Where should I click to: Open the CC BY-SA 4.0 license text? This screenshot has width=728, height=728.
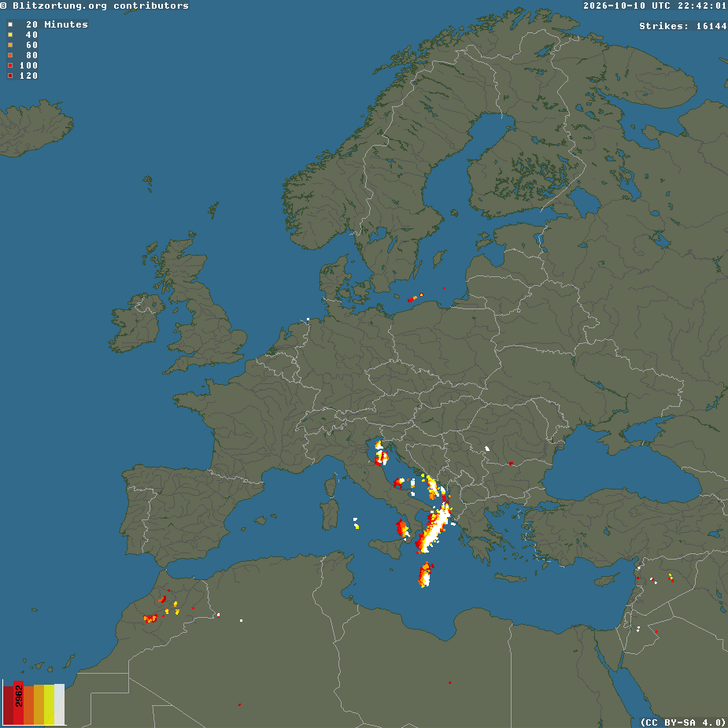[x=683, y=722]
